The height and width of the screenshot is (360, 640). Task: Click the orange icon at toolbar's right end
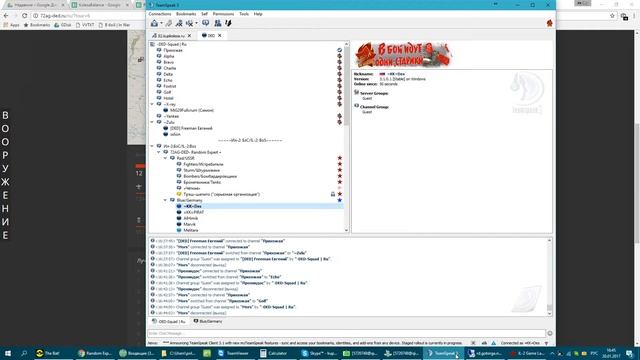pyautogui.click(x=549, y=23)
